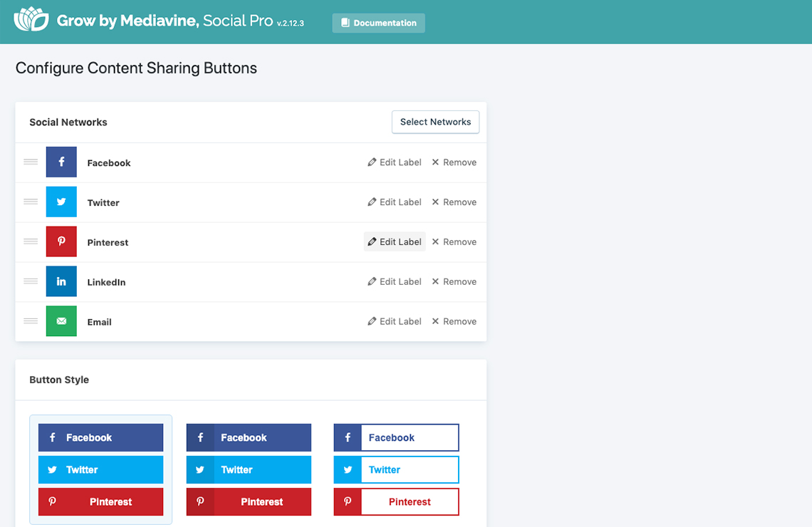This screenshot has width=812, height=527.
Task: Remove the Email network
Action: point(454,321)
